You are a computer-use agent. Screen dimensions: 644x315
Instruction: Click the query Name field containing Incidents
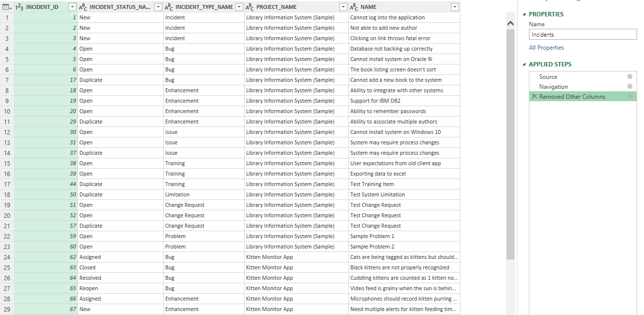582,35
